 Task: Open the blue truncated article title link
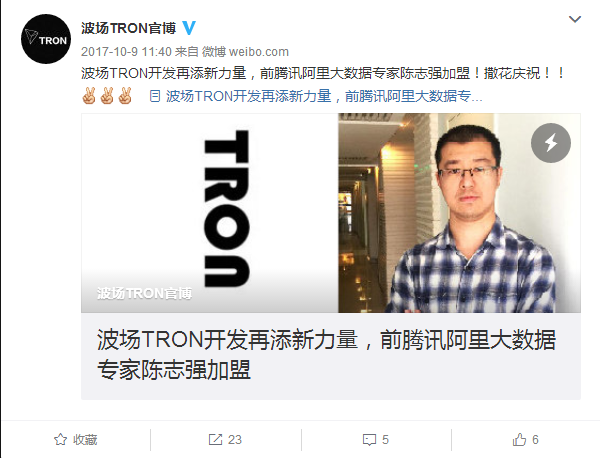coord(324,96)
